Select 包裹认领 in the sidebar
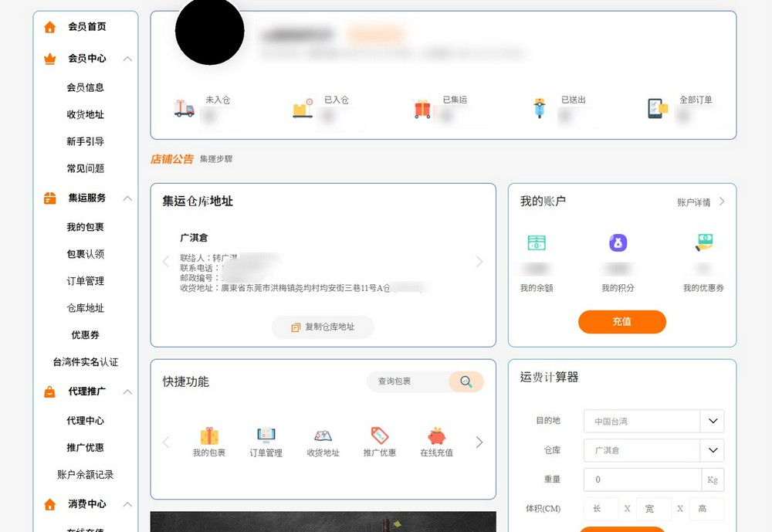 [85, 254]
